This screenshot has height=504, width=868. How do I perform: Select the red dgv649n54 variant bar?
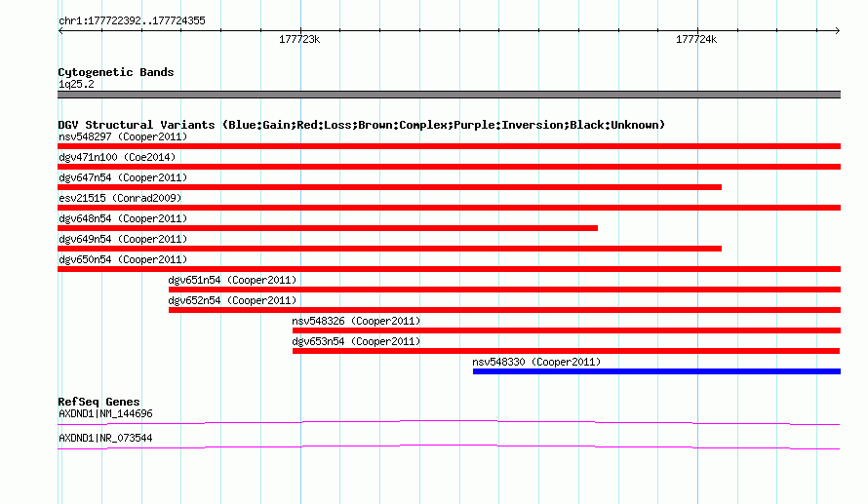click(x=390, y=249)
